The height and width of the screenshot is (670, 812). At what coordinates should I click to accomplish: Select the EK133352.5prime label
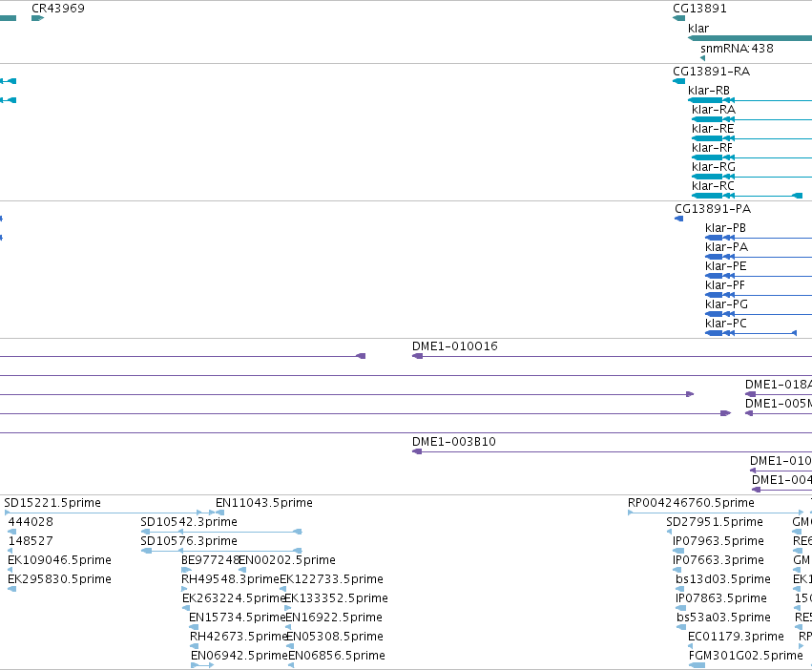pos(337,598)
